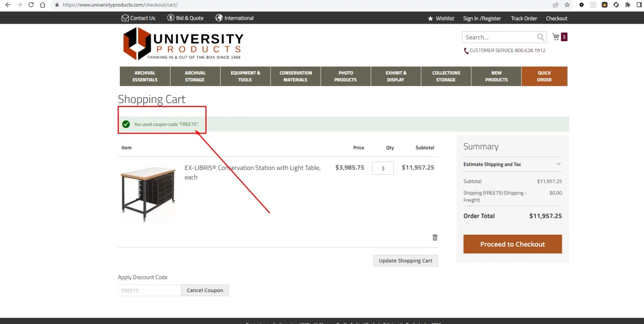Share page via browser share icon
Viewport: 644px width, 324px height.
(x=556, y=5)
